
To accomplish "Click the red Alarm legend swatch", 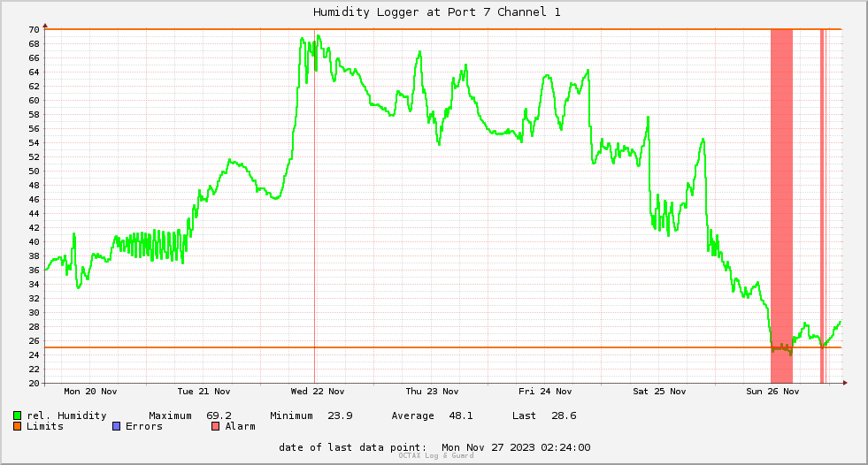I will coord(215,426).
